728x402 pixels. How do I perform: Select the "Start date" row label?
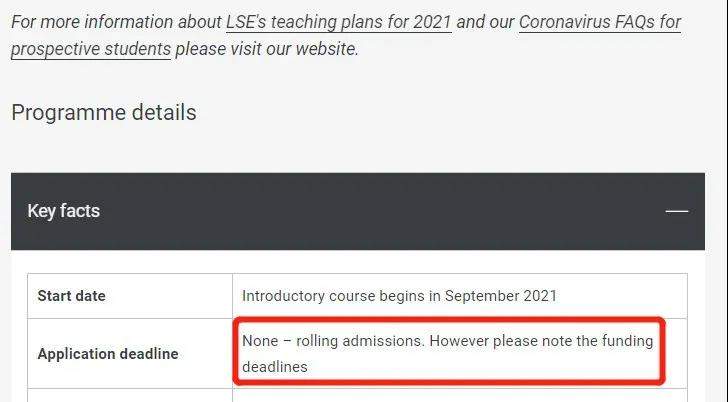coord(71,296)
